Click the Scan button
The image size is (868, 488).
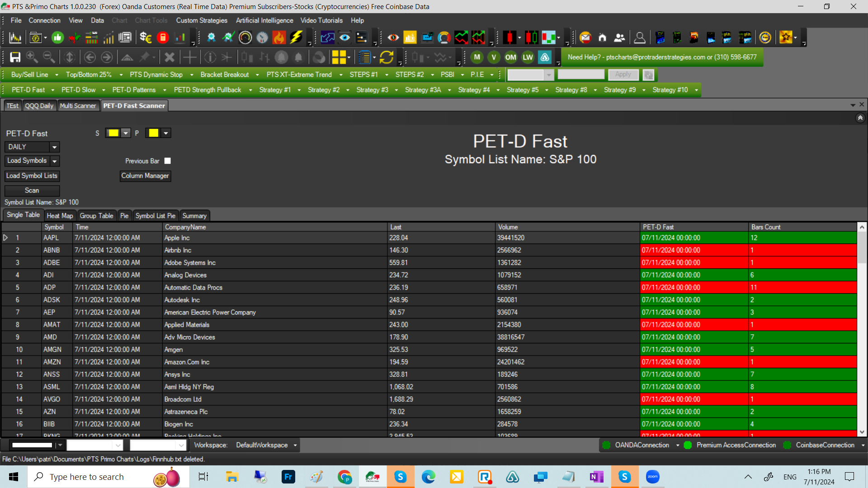pos(32,190)
